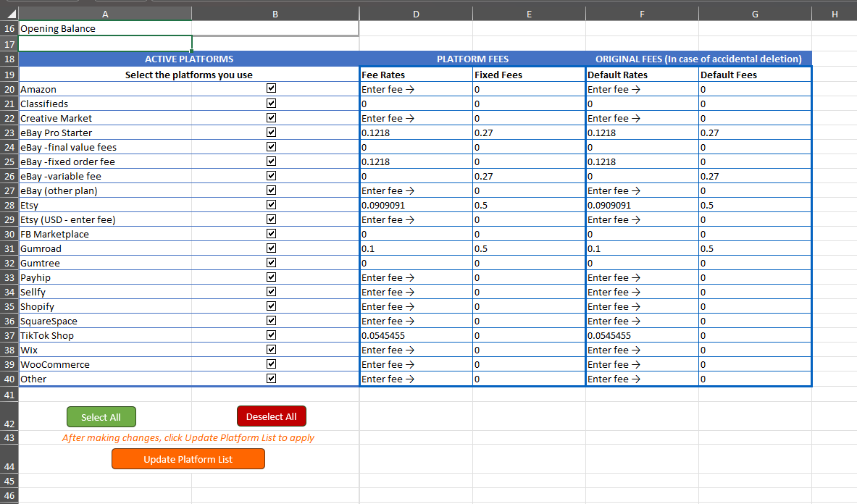Viewport: 857px width, 504px height.
Task: Select column D header
Action: 416,14
